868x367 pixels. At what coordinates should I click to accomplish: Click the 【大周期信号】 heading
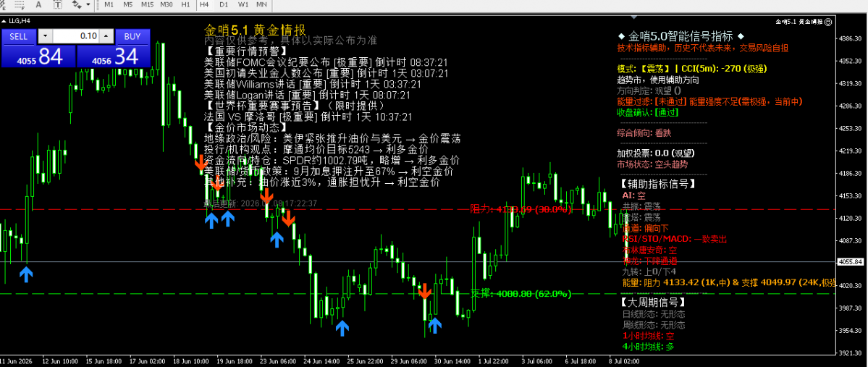coord(652,303)
